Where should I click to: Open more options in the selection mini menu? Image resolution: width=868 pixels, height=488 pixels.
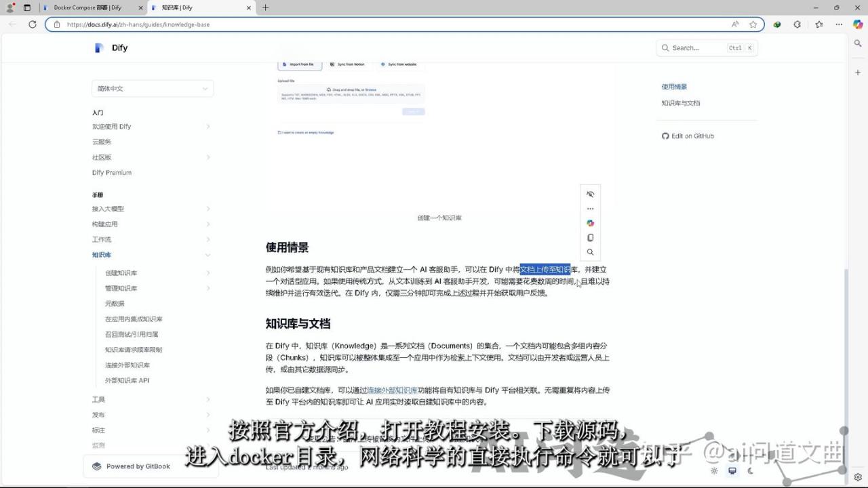click(x=590, y=209)
